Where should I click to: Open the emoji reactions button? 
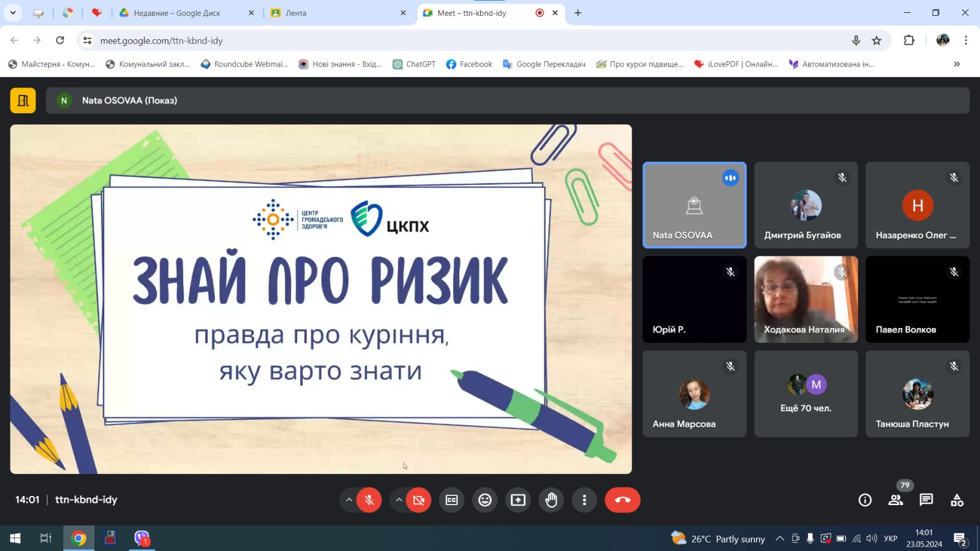(x=484, y=500)
